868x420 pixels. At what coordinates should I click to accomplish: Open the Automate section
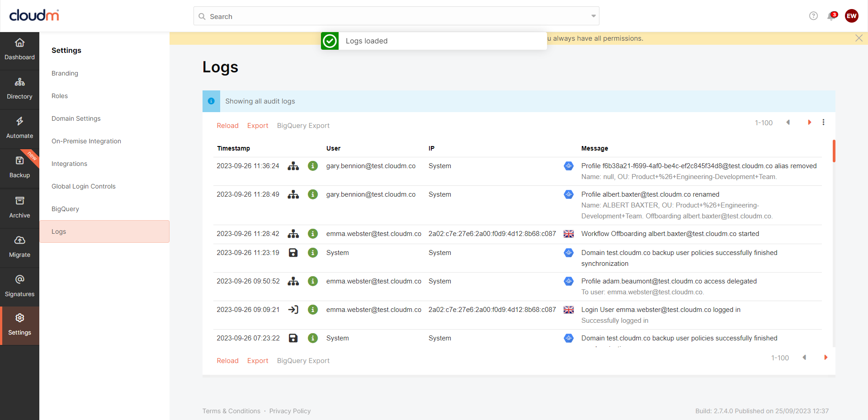point(19,129)
